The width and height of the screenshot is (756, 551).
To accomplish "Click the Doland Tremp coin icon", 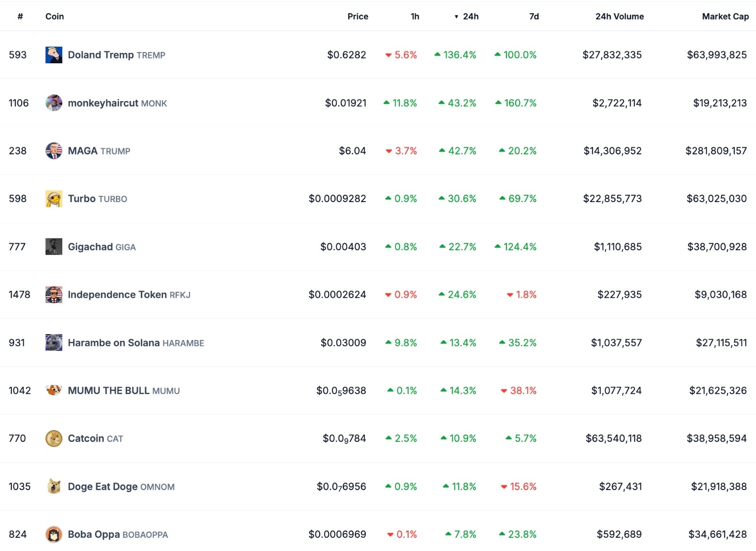I will [53, 55].
